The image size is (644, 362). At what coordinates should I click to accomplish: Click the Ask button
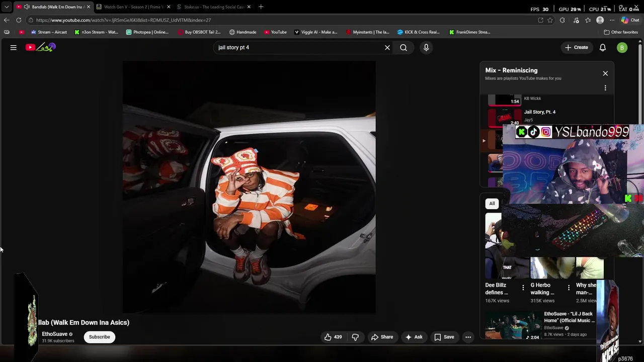coord(414,337)
